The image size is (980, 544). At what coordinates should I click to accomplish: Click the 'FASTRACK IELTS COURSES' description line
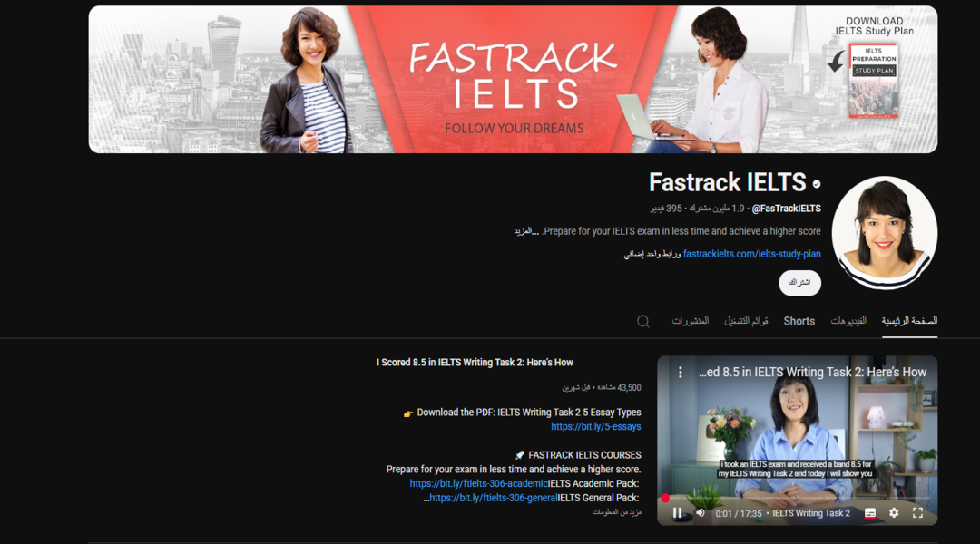click(584, 455)
